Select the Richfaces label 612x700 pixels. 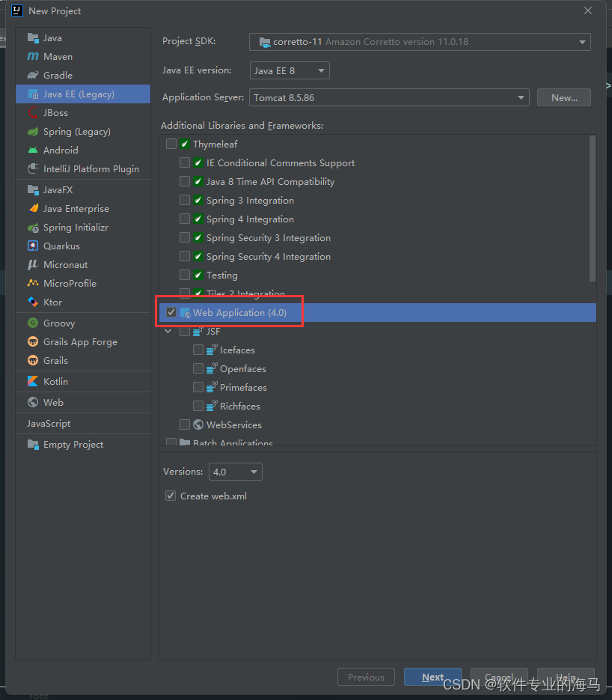click(240, 406)
